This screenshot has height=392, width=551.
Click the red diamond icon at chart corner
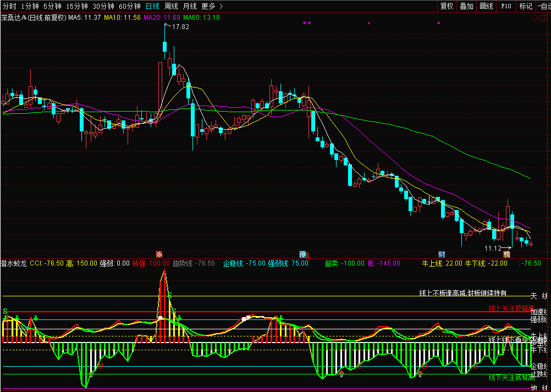pos(535,18)
